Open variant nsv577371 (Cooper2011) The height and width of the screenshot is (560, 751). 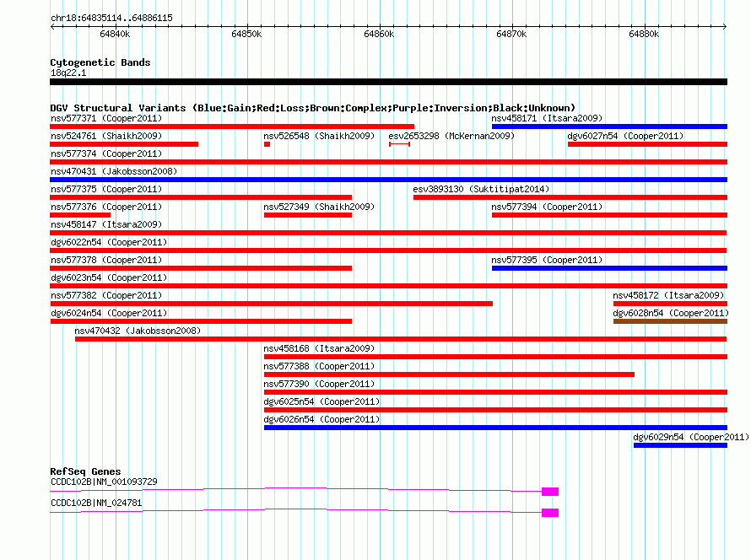pyautogui.click(x=106, y=118)
